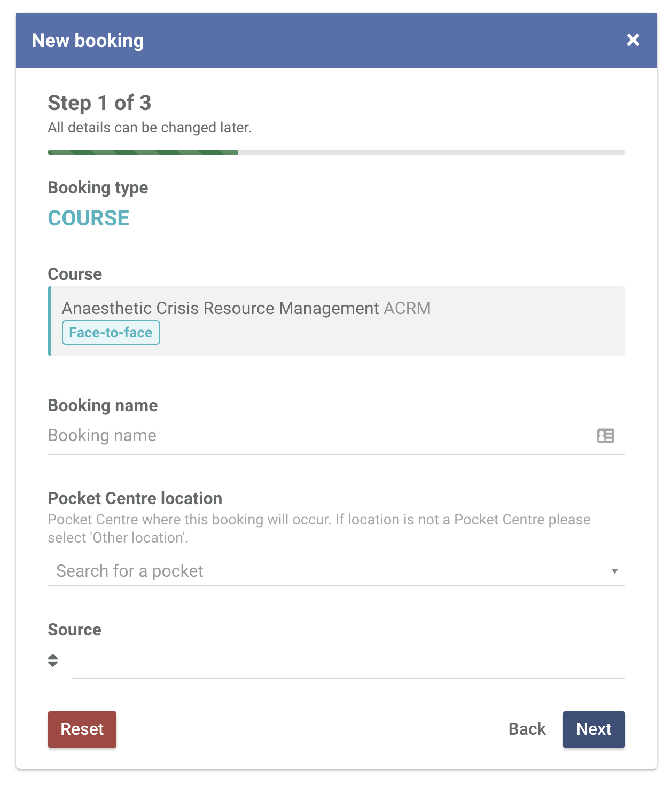
Task: Click the Pocket Centre location label
Action: tap(135, 498)
